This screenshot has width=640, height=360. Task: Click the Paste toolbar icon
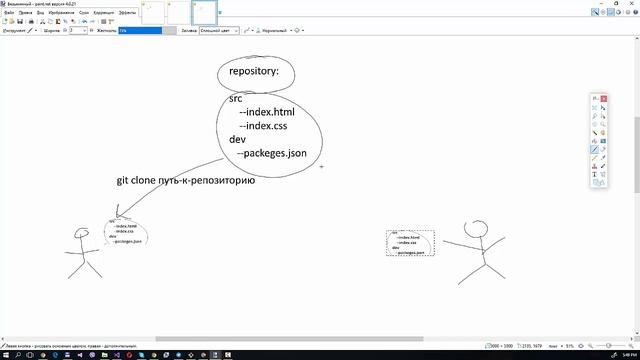[x=58, y=21]
